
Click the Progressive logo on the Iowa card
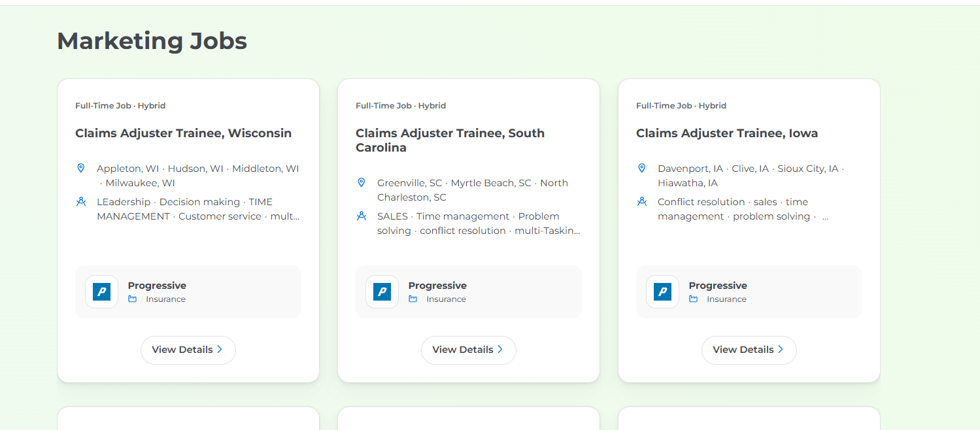662,291
